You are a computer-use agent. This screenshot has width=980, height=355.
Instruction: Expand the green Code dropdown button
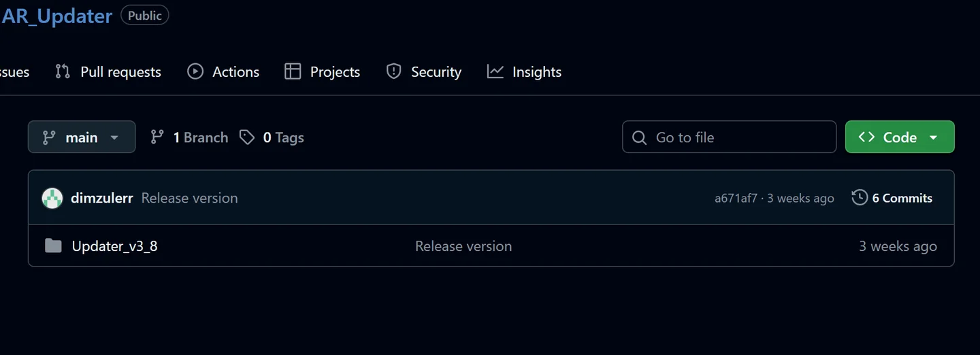coord(900,137)
